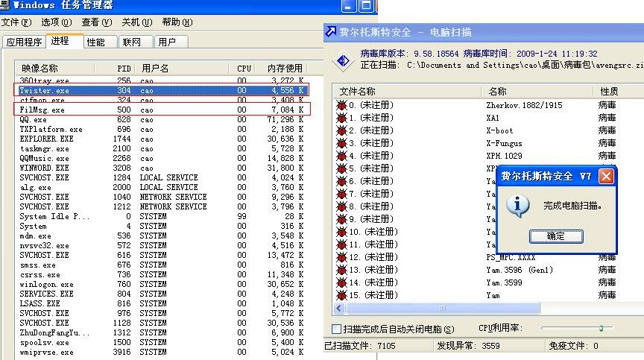Image resolution: width=644 pixels, height=360 pixels.
Task: Click the bug icon beside row 10
Action: click(341, 232)
